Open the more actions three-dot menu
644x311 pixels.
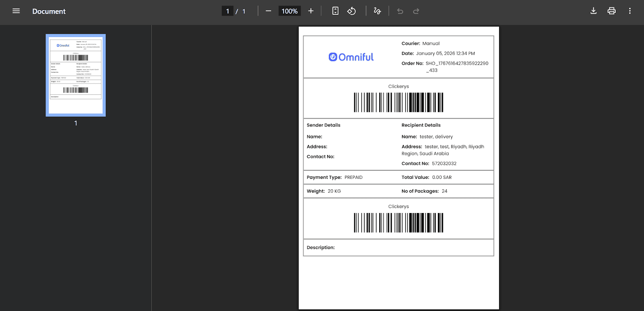[630, 11]
